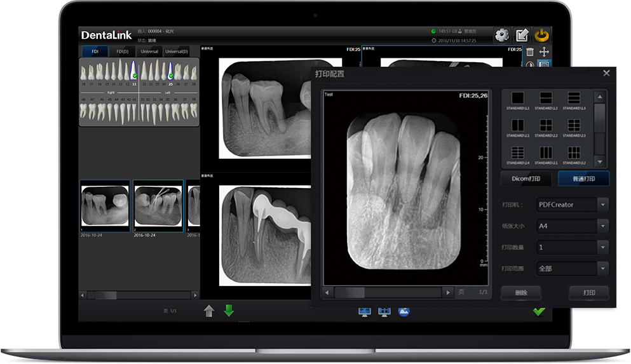The image size is (631, 364).
Task: Toggle selection of upper tooth 11
Action: point(134,70)
